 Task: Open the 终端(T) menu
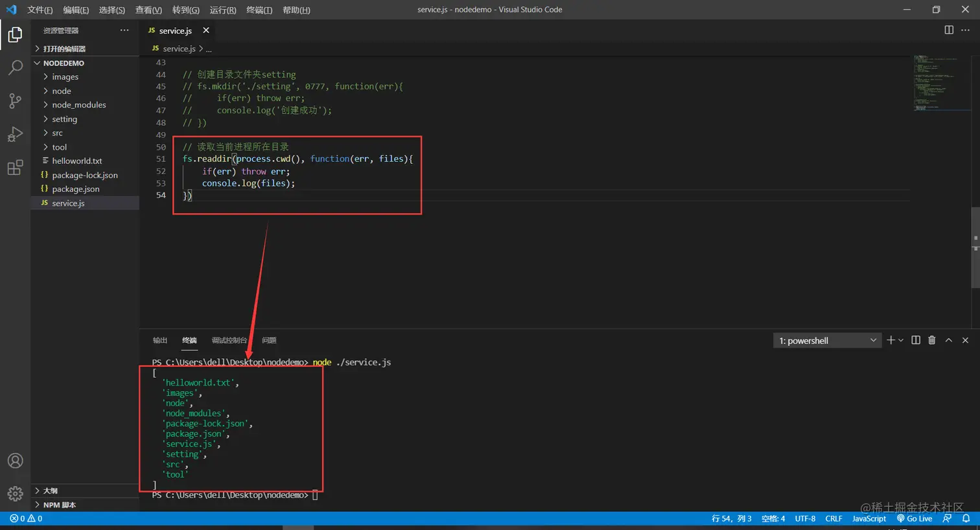[x=259, y=10]
